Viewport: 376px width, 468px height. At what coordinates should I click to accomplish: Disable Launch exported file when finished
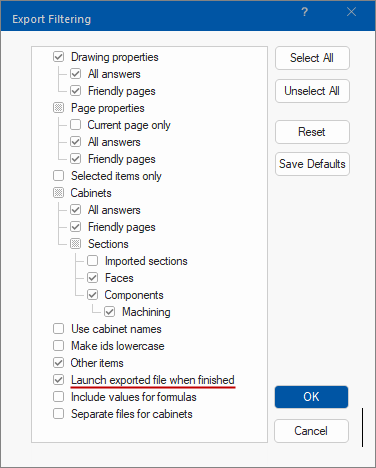click(x=59, y=380)
